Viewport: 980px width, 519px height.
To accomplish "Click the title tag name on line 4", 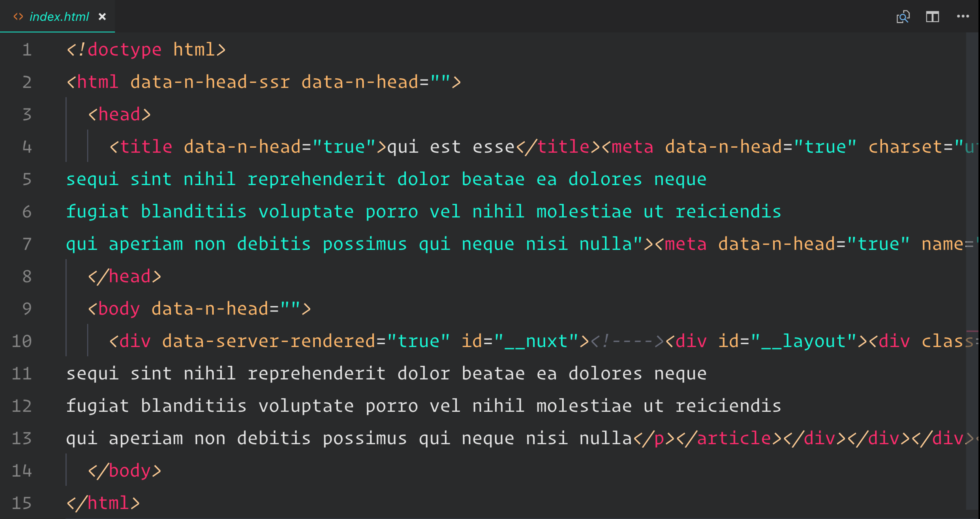I will [146, 147].
